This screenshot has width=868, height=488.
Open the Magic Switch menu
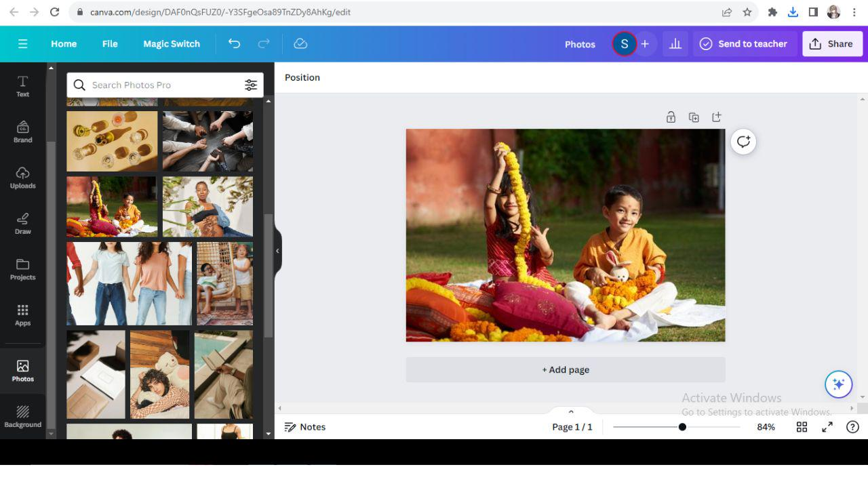pos(171,43)
